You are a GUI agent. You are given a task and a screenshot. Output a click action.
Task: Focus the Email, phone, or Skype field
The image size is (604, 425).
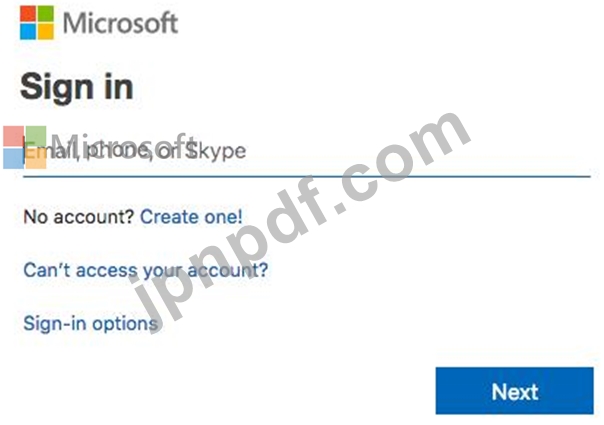tap(307, 152)
